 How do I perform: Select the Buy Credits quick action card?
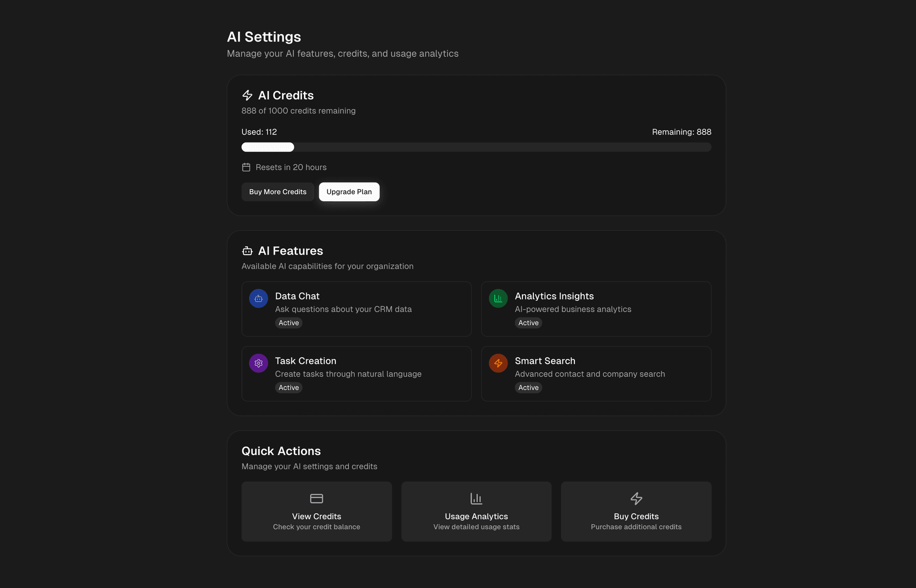point(636,511)
